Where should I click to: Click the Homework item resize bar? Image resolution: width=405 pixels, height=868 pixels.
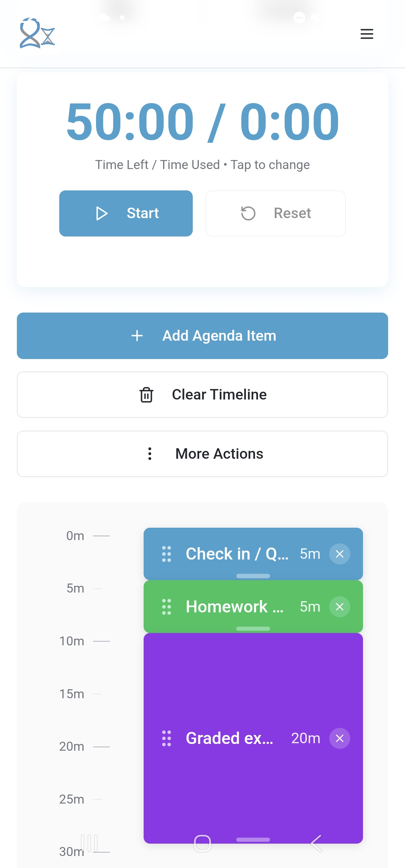253,629
